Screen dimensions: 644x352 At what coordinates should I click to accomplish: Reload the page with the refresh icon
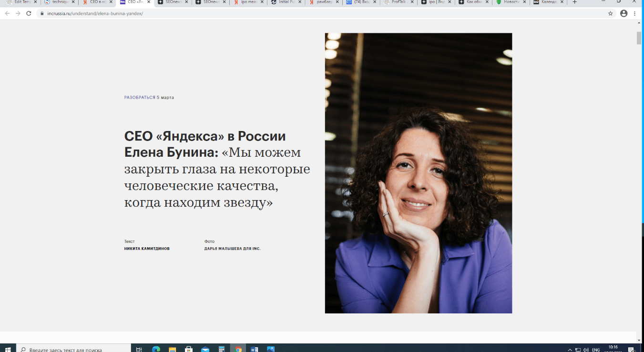coord(29,13)
